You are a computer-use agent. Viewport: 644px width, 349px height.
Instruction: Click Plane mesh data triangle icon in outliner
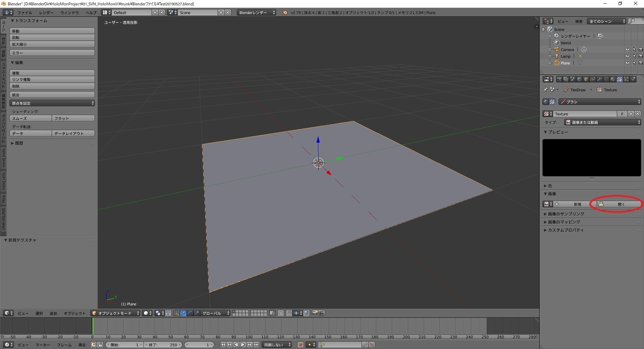click(x=580, y=63)
